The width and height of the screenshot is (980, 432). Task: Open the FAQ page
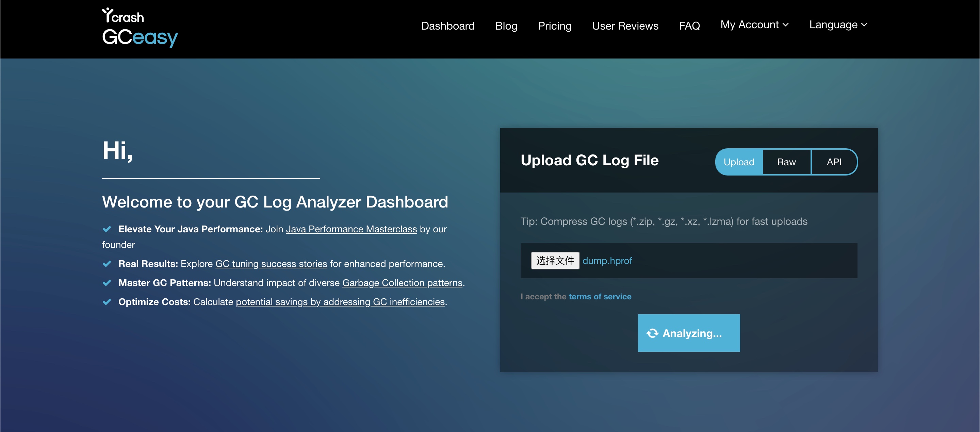(689, 26)
